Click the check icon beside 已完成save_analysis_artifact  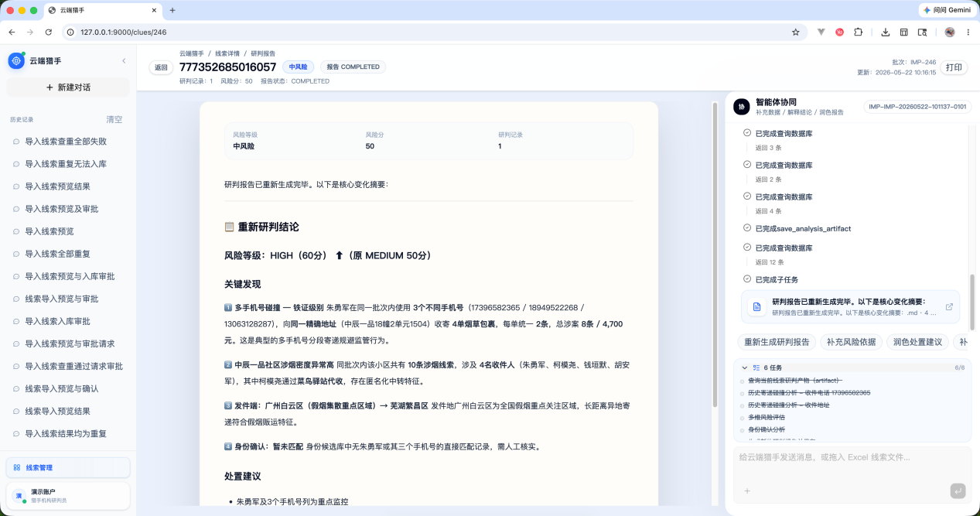[x=747, y=228]
